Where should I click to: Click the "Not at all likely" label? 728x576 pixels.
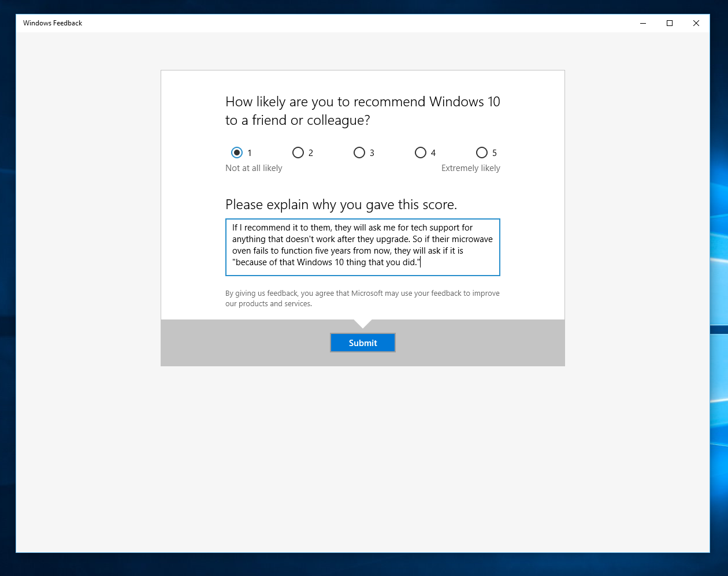tap(254, 168)
